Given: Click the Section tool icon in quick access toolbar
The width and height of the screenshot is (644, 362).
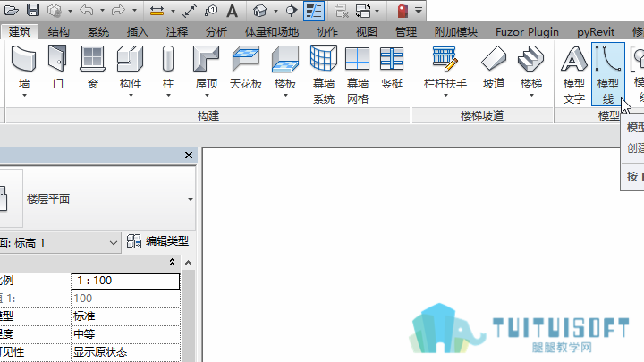Looking at the screenshot, I should click(292, 11).
